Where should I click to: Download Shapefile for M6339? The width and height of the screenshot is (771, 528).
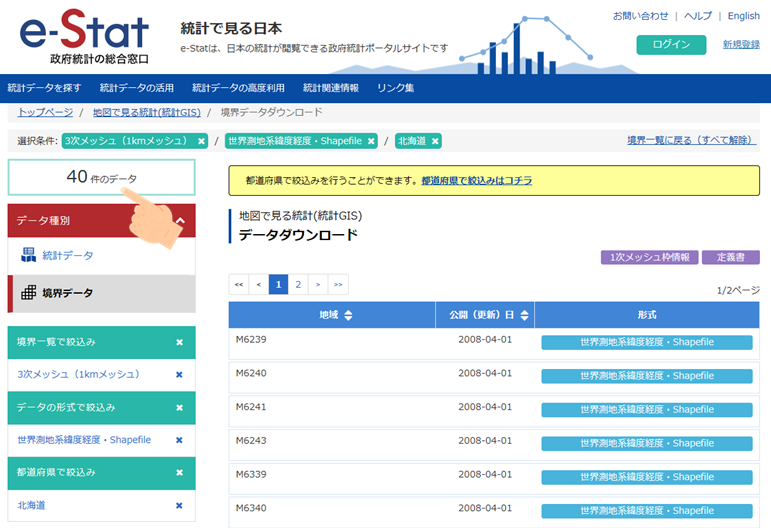point(647,477)
